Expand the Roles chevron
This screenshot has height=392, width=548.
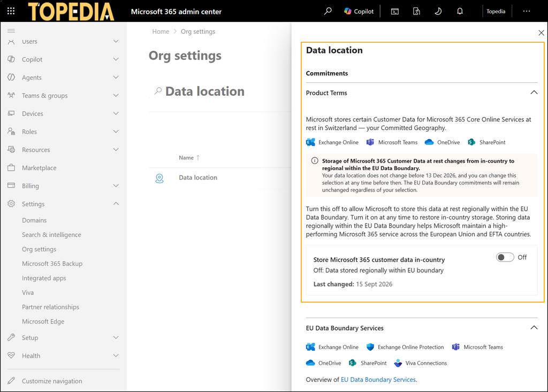(116, 132)
